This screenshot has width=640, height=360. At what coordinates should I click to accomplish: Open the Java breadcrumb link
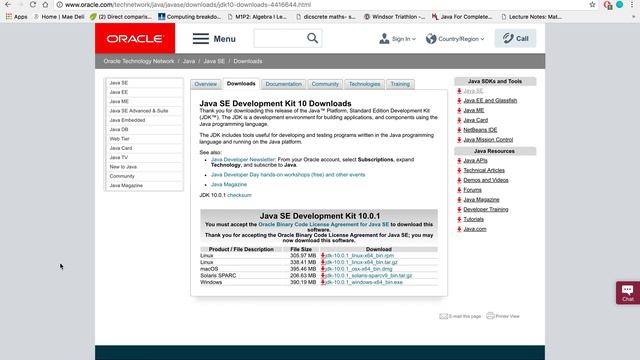point(189,61)
